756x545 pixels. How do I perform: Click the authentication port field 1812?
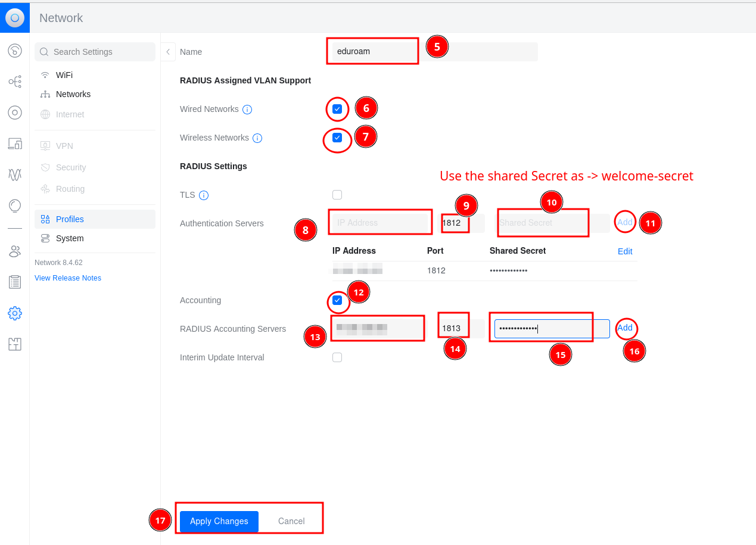(462, 223)
